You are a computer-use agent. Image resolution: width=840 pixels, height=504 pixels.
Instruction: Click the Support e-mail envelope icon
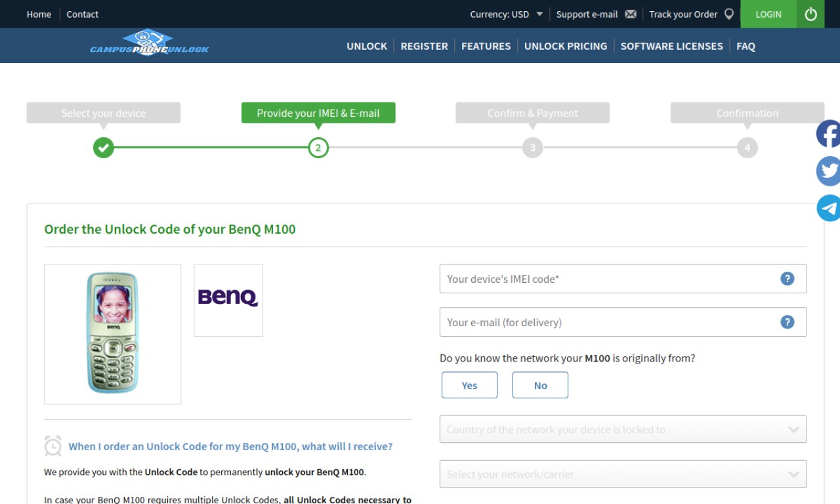point(631,14)
